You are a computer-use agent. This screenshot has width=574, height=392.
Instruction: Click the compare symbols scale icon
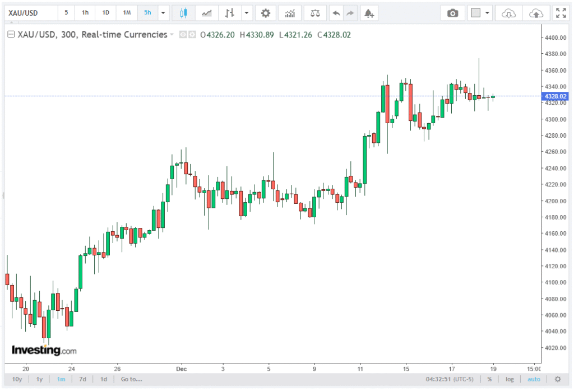315,13
